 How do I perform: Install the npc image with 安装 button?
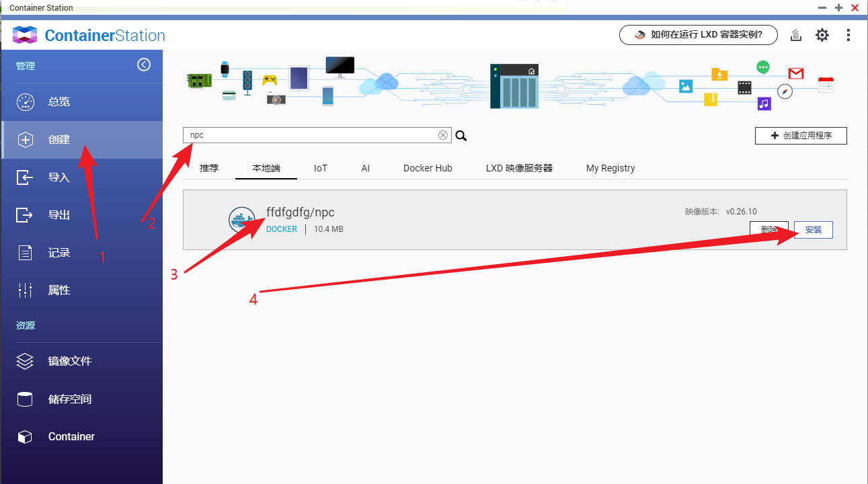[814, 229]
